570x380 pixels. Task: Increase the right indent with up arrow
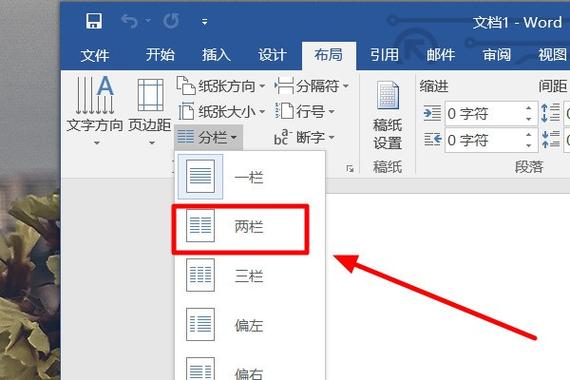[x=529, y=134]
